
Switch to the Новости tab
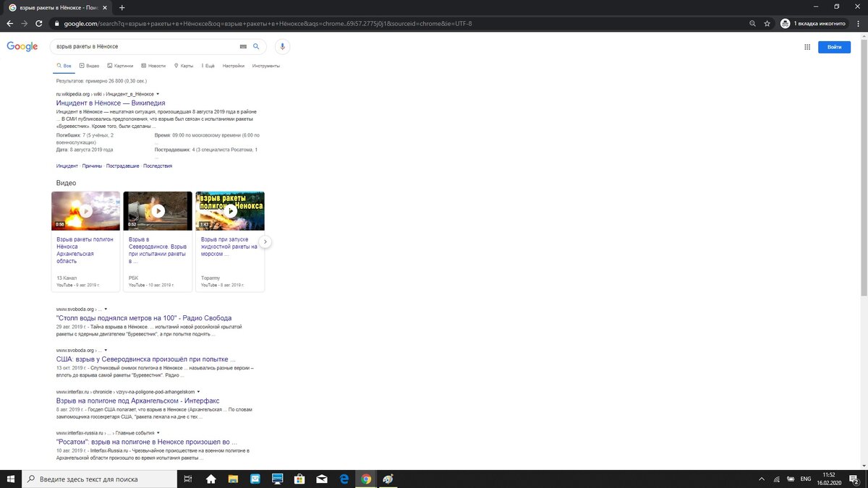(153, 66)
